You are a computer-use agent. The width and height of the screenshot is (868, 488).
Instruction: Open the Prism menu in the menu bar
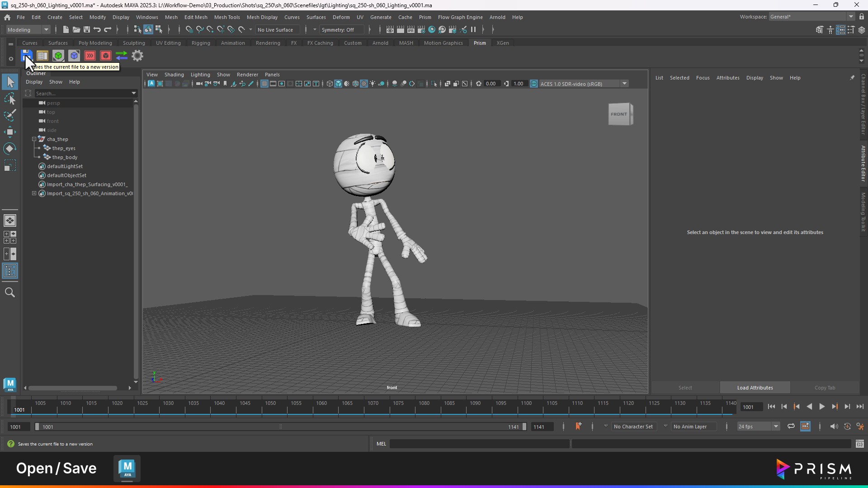425,17
